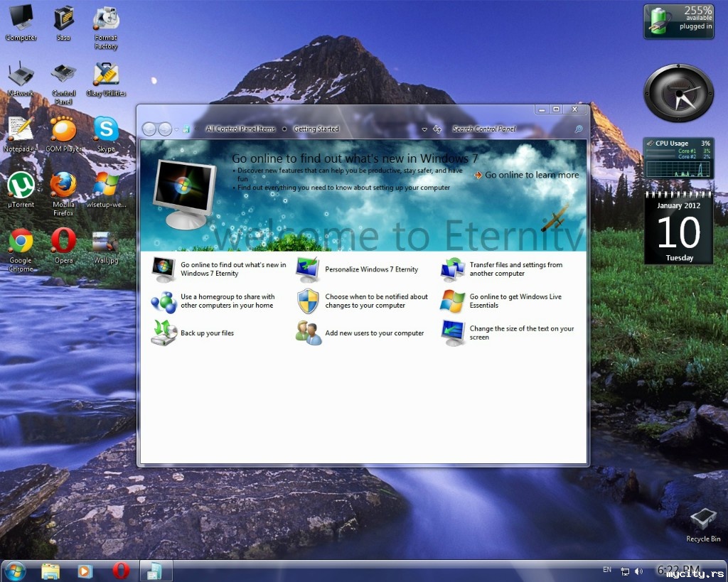Image resolution: width=728 pixels, height=582 pixels.
Task: Open network tray icon
Action: click(626, 571)
